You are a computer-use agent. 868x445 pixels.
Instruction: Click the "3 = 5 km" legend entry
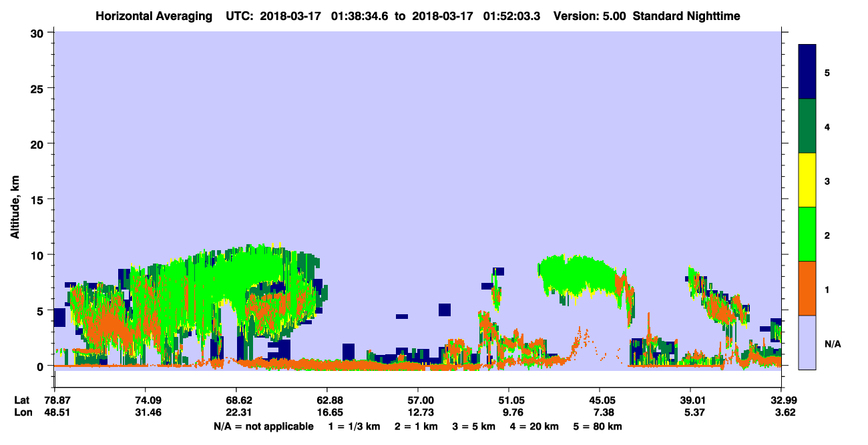click(x=474, y=426)
